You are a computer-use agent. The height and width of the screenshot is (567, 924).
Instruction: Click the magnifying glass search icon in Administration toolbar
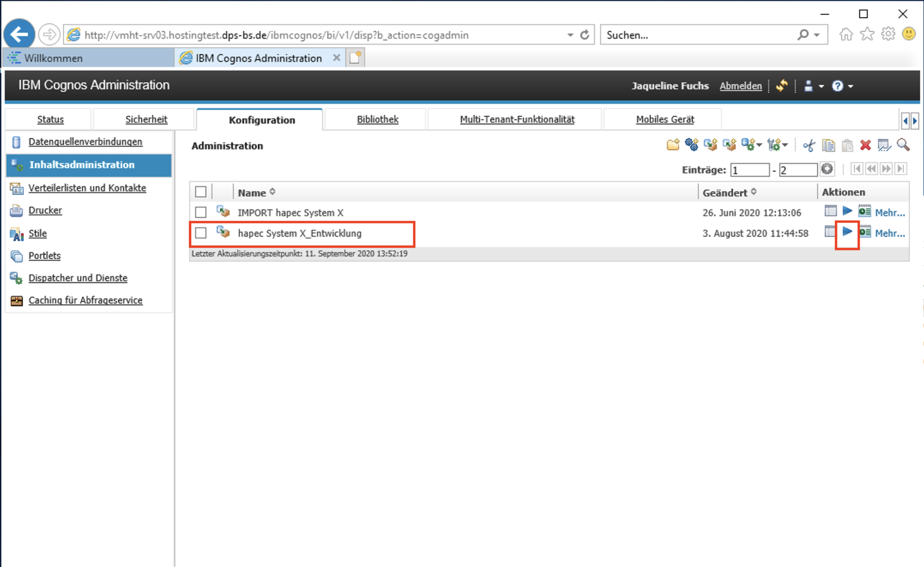[x=903, y=145]
